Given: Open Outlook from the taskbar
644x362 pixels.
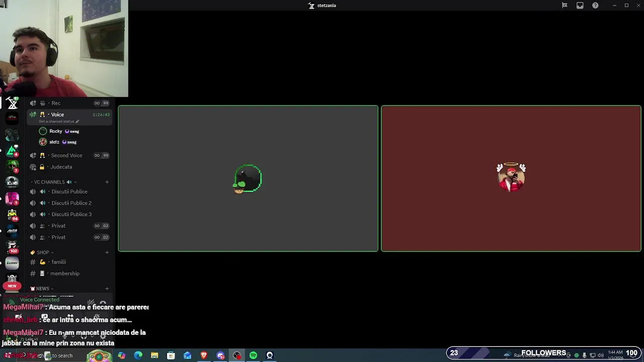Looking at the screenshot, I should (x=187, y=355).
